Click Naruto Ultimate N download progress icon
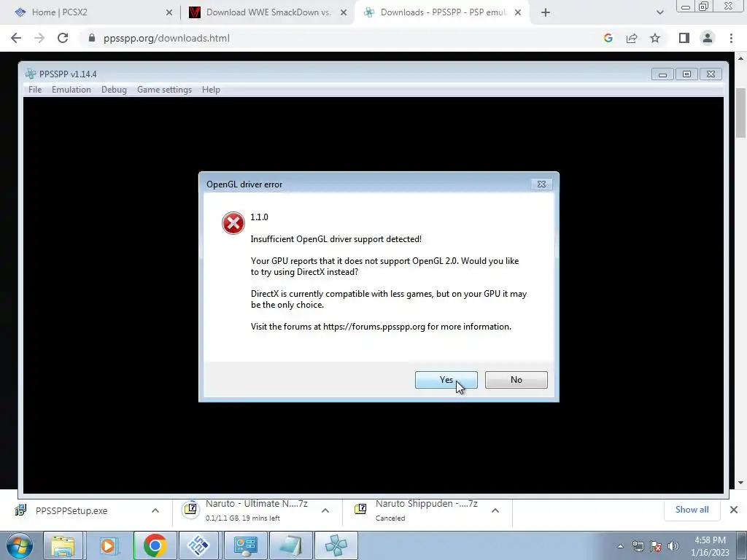Viewport: 747px width, 560px height. click(190, 509)
